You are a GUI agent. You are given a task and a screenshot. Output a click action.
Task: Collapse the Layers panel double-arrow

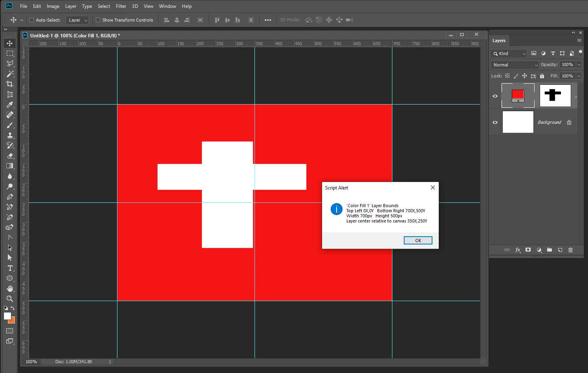573,33
